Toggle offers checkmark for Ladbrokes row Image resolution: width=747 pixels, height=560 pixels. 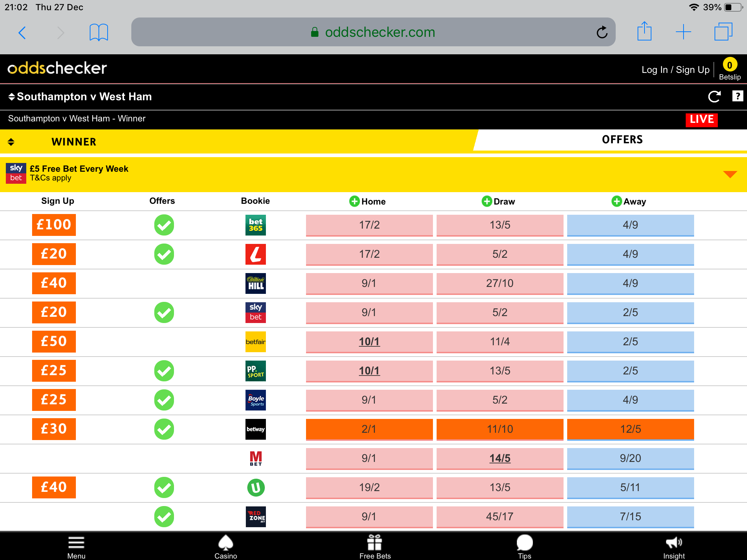(x=164, y=254)
